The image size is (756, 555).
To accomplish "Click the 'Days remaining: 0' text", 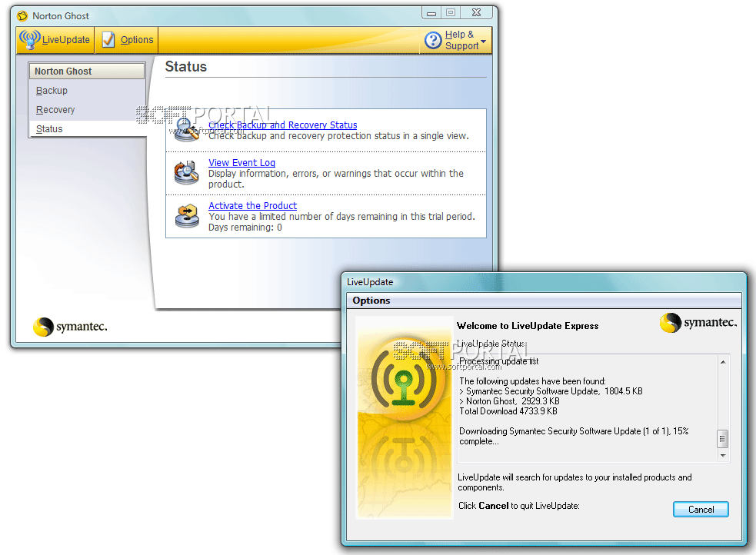I will pyautogui.click(x=245, y=228).
